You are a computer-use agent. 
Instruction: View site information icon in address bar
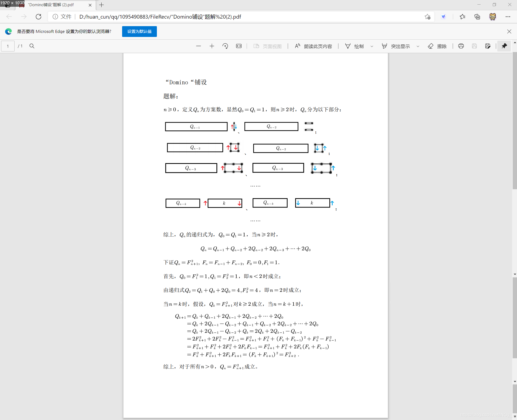pyautogui.click(x=55, y=17)
